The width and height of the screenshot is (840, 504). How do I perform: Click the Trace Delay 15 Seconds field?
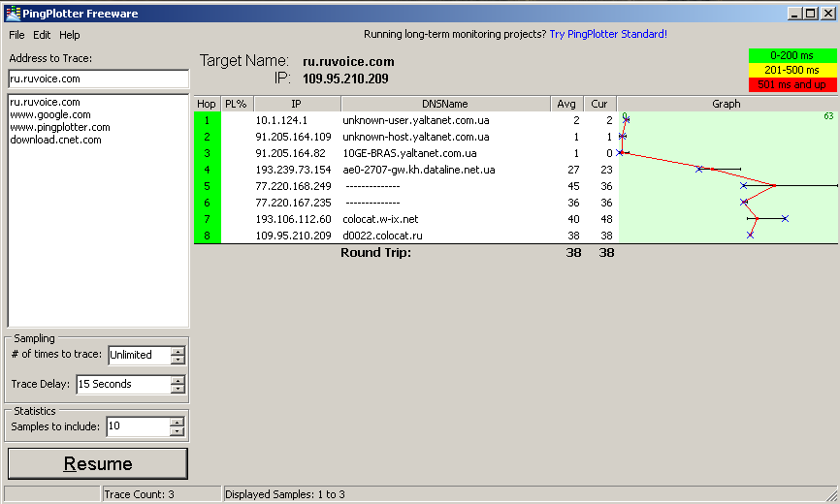(123, 384)
